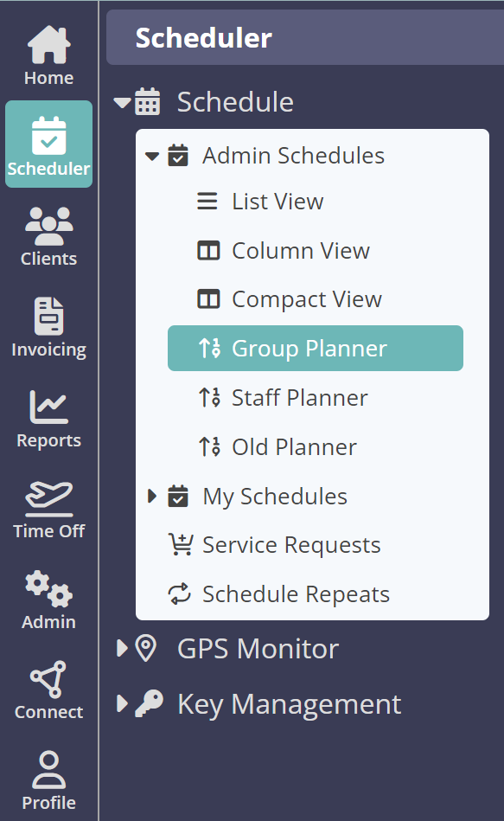
Task: Open the Reports chart icon
Action: pyautogui.click(x=48, y=407)
